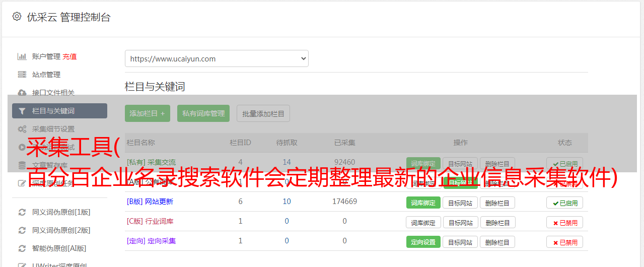Screen dimensions: 644x267
Task: Click 目标网站 in the 定向采集 row
Action: 460,242
